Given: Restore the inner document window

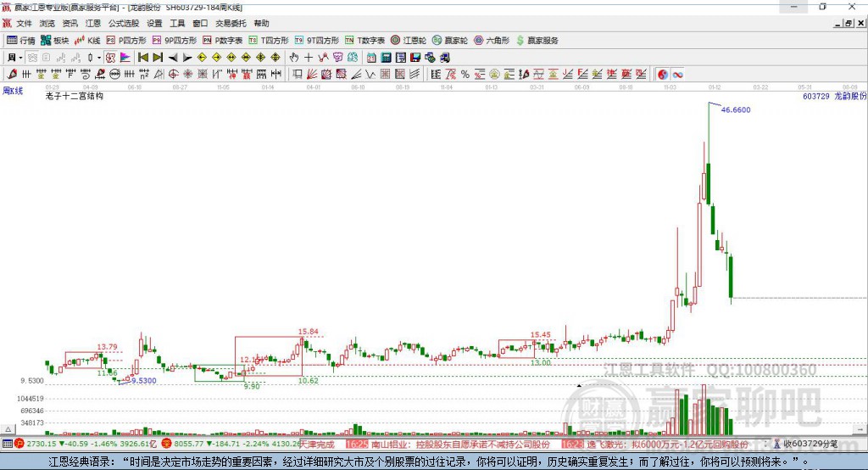Looking at the screenshot, I should [x=849, y=23].
